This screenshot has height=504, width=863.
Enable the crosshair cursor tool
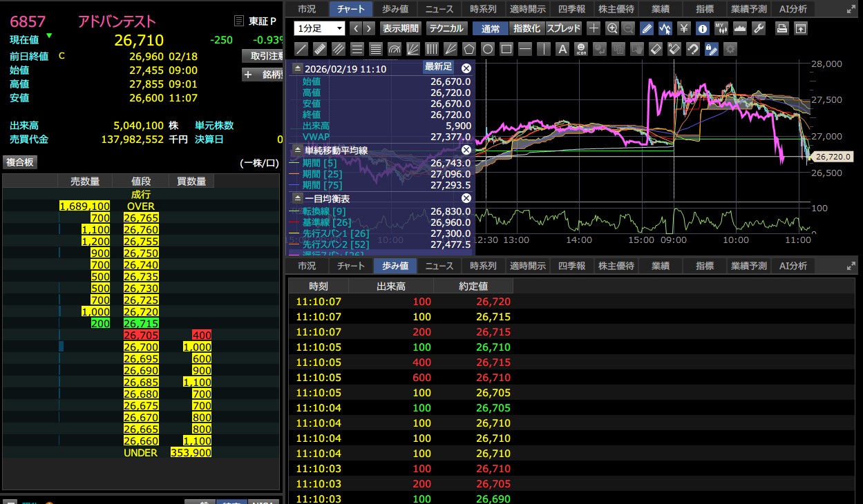point(594,28)
